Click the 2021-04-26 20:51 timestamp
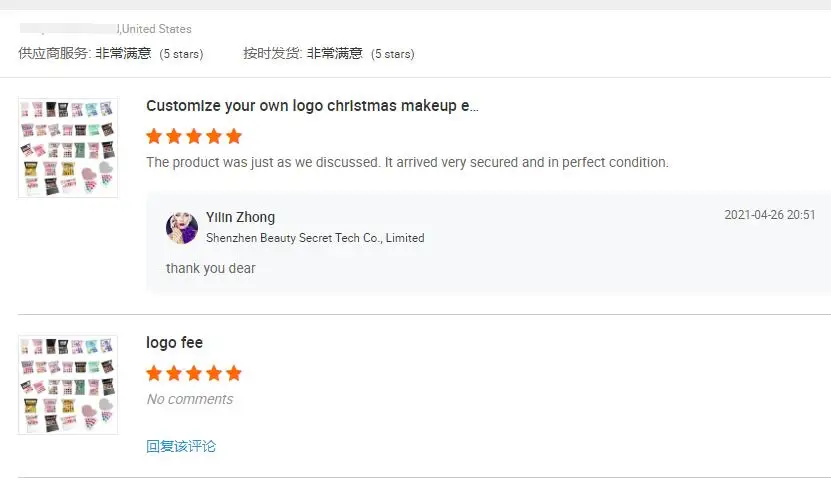831x489 pixels. (769, 215)
